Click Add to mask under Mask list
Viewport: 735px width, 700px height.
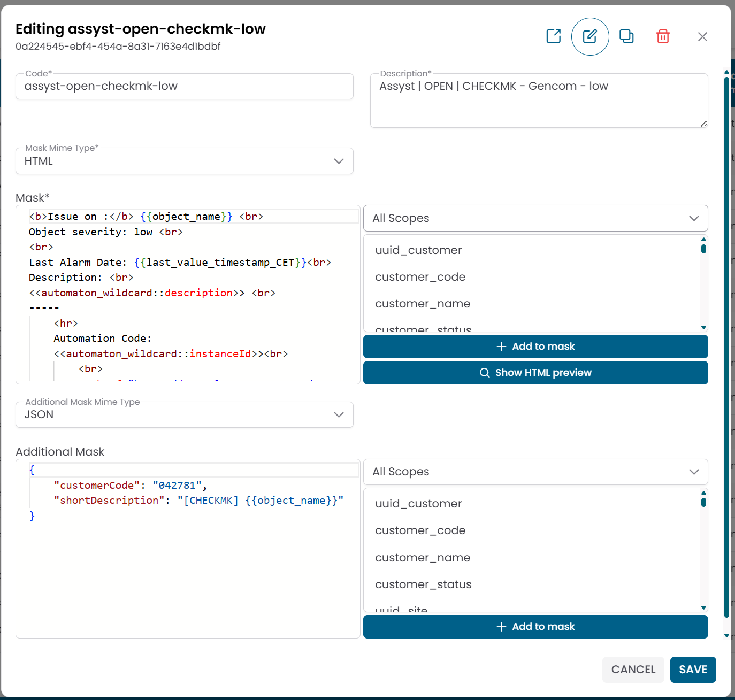point(535,347)
